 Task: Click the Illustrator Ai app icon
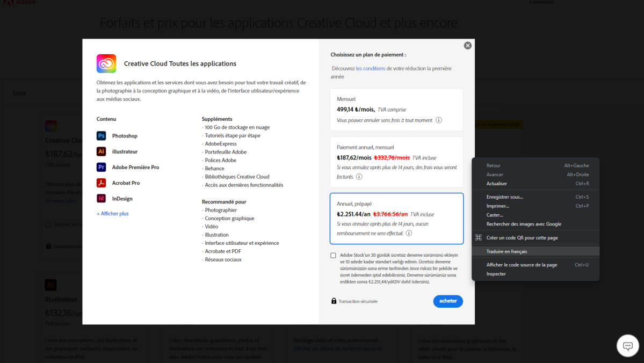click(101, 151)
